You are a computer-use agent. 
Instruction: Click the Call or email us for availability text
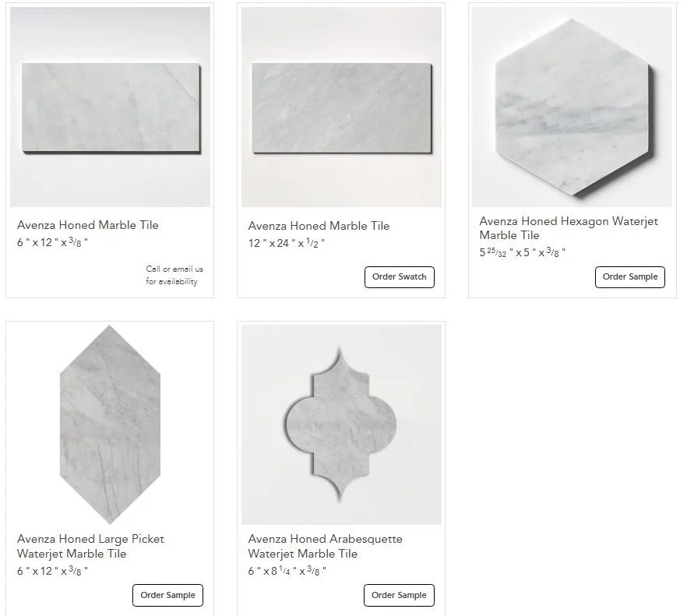(174, 275)
